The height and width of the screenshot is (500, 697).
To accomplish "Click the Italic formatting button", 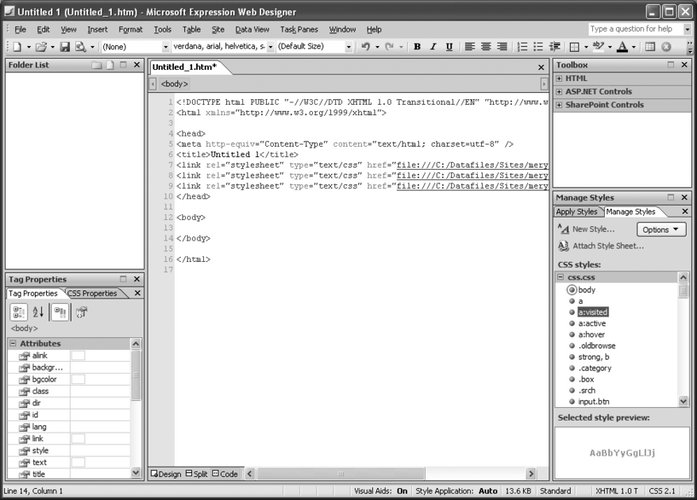I will [x=433, y=47].
